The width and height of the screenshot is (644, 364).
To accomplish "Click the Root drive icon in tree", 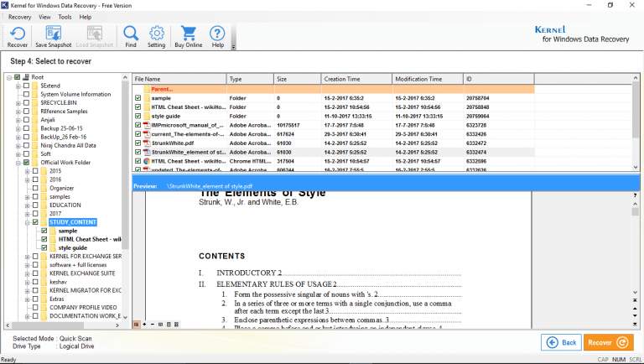I will [x=26, y=77].
